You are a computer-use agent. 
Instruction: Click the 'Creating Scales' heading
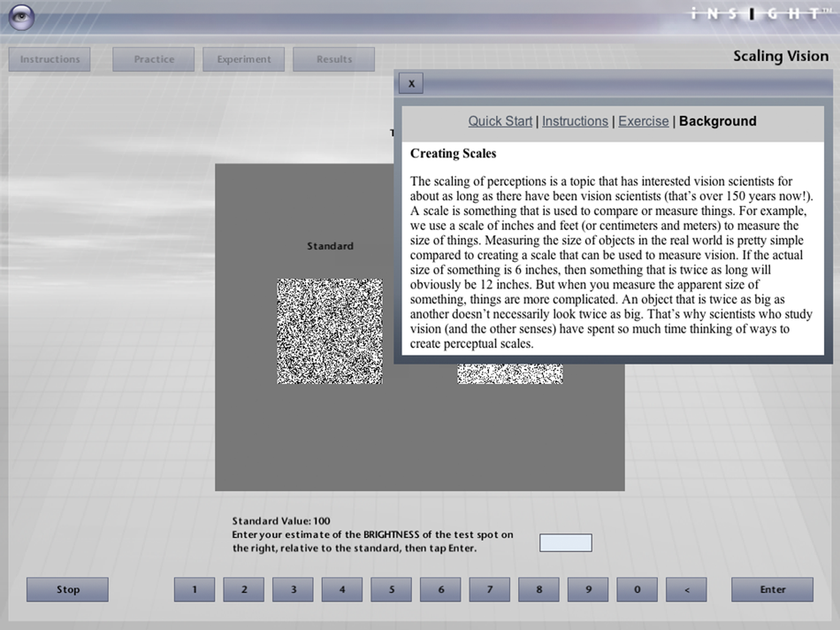point(454,153)
